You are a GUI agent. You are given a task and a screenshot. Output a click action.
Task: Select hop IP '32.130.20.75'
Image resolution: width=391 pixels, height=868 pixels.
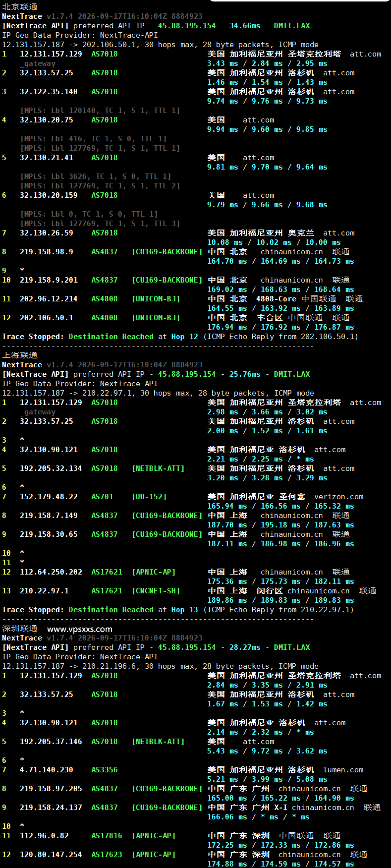pyautogui.click(x=47, y=120)
